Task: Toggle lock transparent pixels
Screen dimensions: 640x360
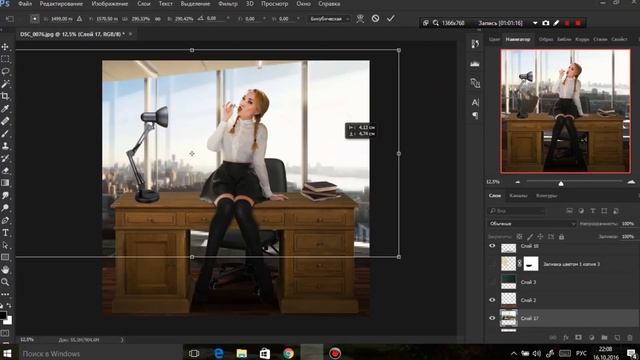Action: (519, 237)
